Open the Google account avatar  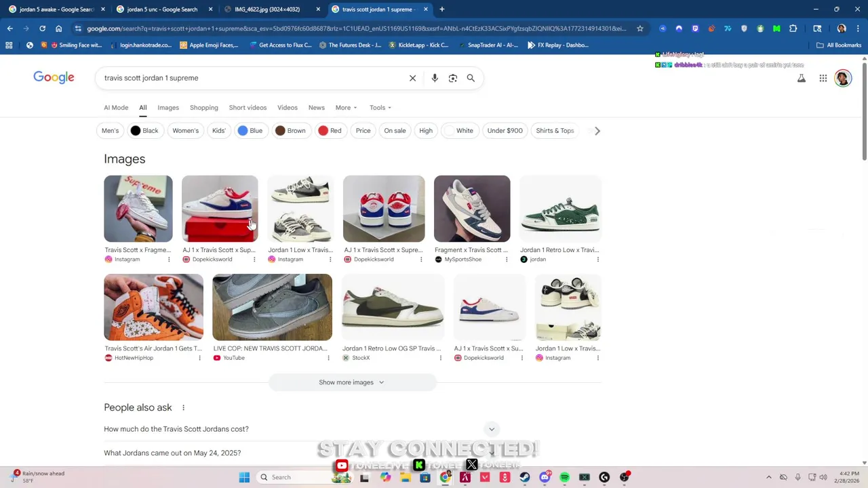[x=843, y=78]
